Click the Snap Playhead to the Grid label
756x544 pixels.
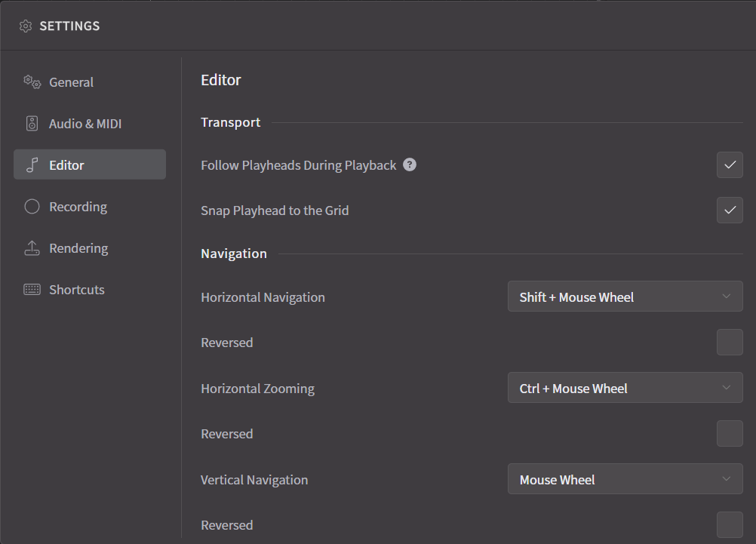click(275, 211)
